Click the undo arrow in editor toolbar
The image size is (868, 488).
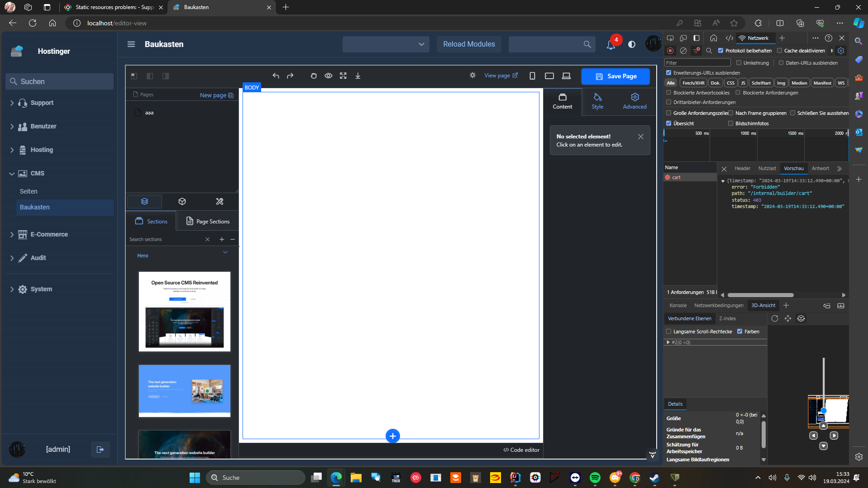[x=276, y=76]
